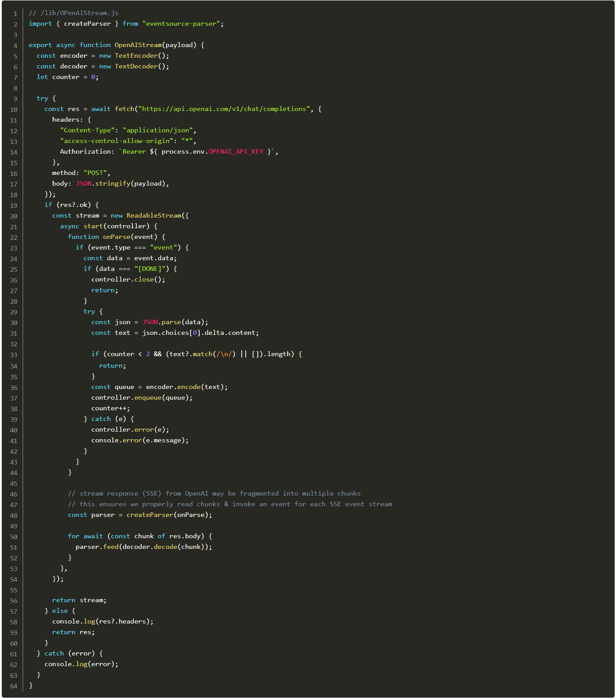Click "counter++;" on line 38

(111, 408)
